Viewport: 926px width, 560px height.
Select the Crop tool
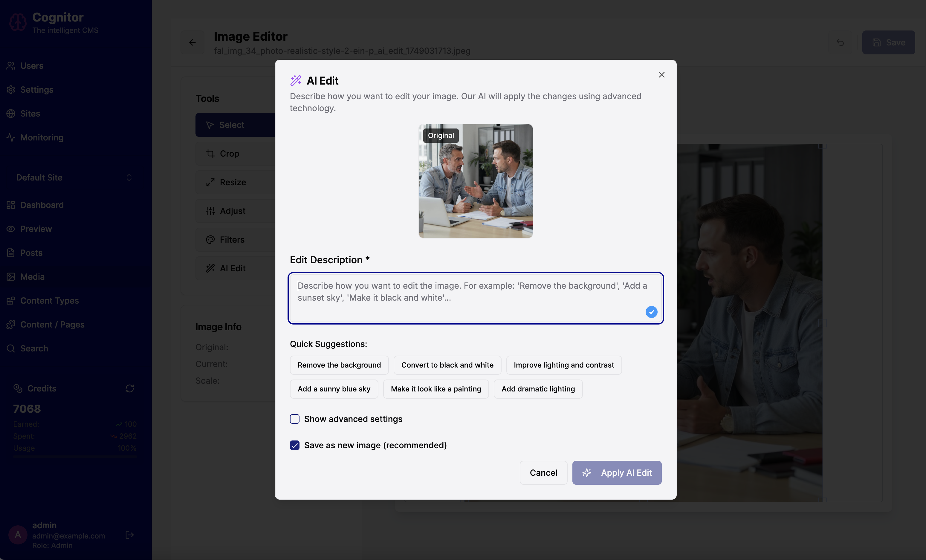230,153
